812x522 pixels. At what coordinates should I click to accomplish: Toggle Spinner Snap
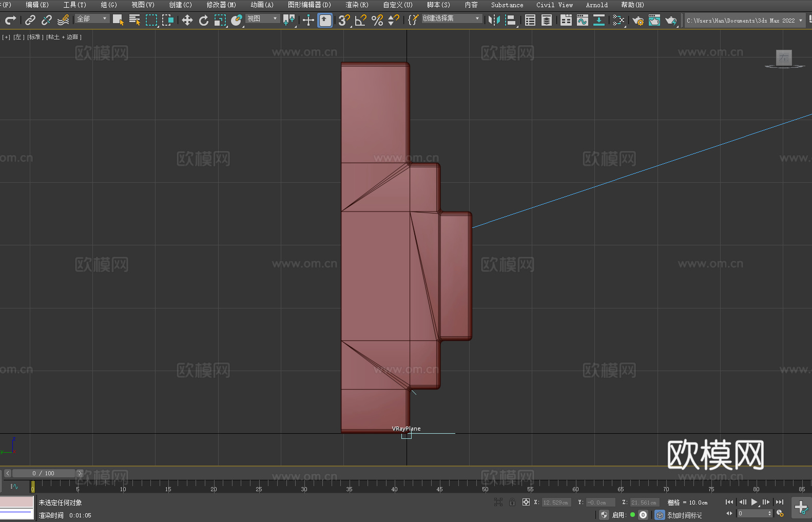(394, 20)
